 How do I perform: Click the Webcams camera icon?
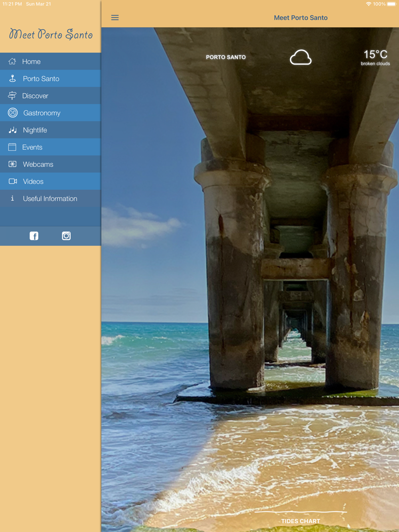(13, 164)
